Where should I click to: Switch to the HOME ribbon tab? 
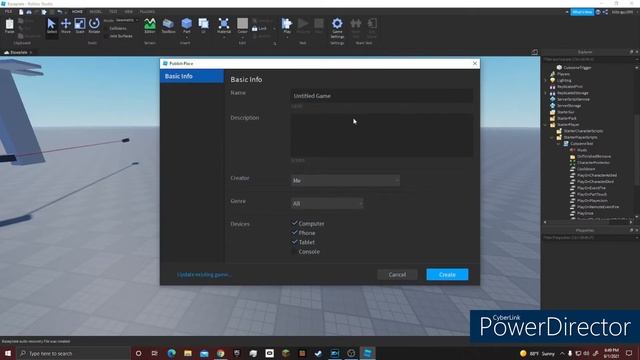(x=77, y=12)
